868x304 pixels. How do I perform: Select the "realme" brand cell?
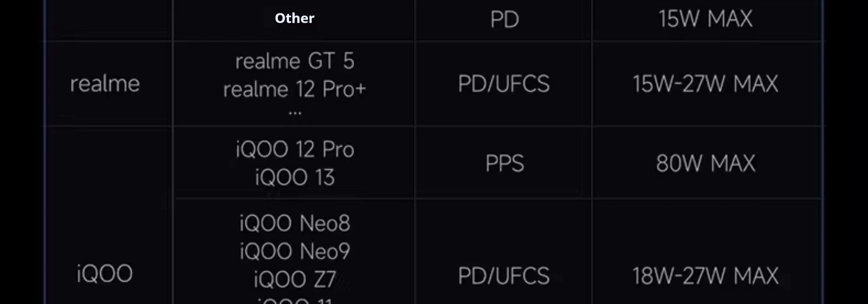click(x=105, y=84)
